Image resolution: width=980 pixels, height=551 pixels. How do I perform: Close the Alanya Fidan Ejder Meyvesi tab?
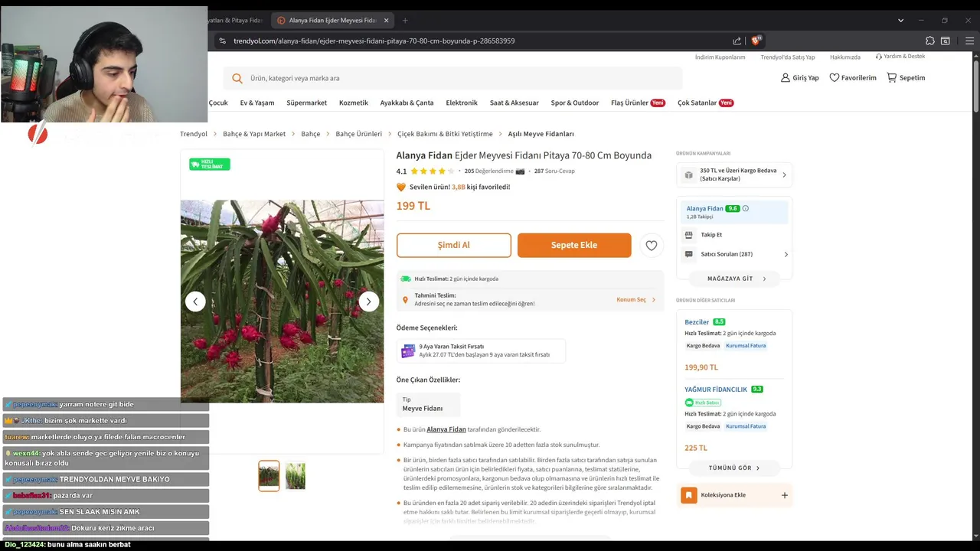387,21
